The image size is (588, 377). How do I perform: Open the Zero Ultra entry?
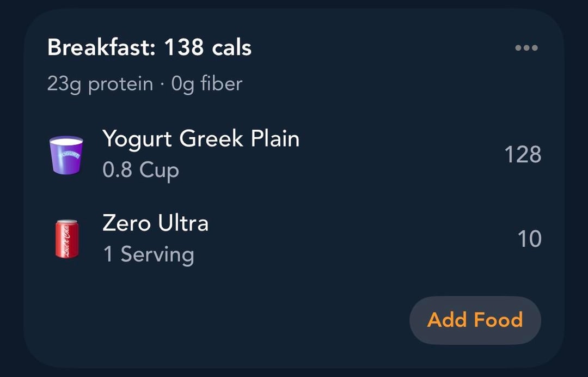tap(155, 223)
